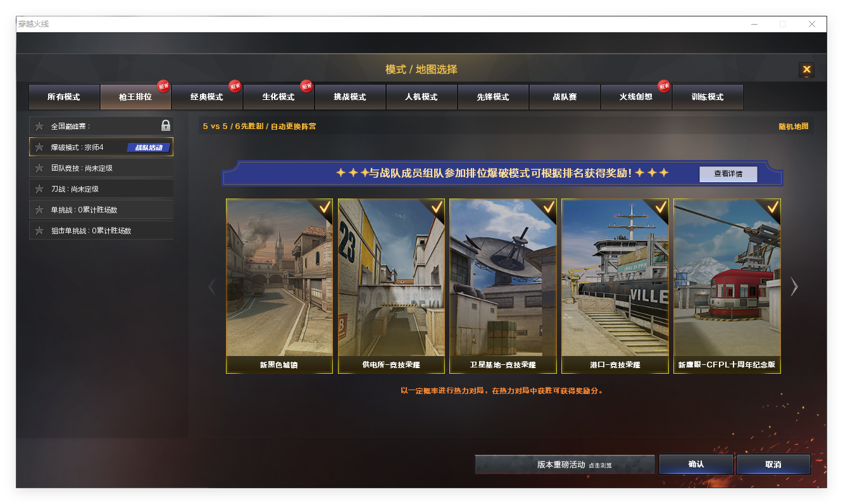
Task: Click the 查看详情 button in the banner
Action: (728, 173)
